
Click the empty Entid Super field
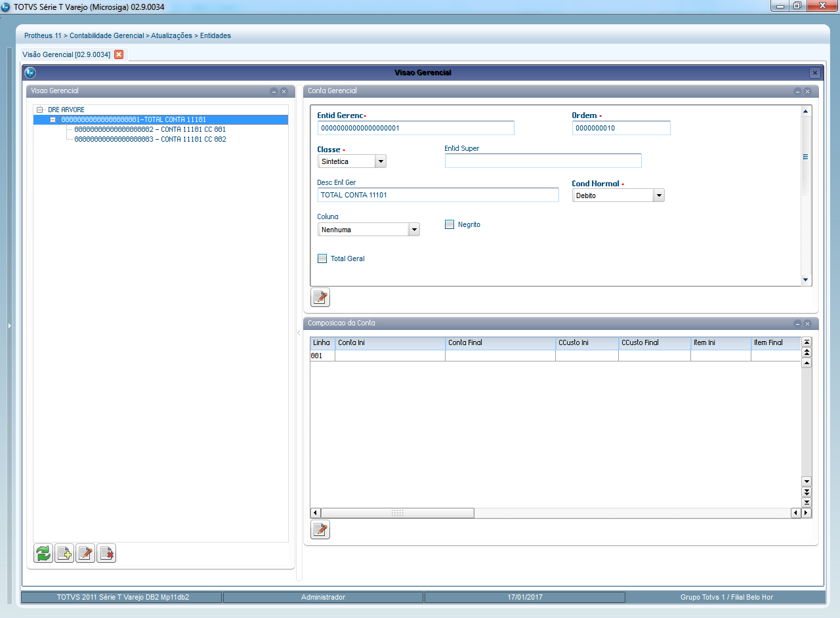coord(543,161)
